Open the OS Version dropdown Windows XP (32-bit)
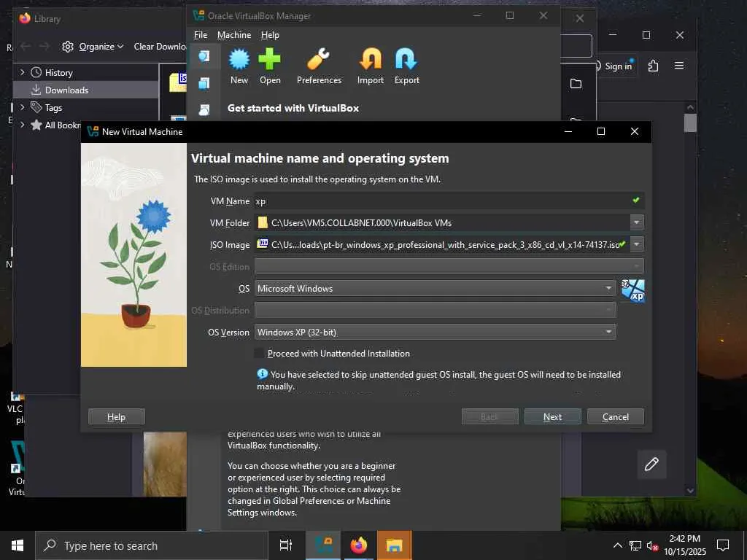This screenshot has height=560, width=747. (435, 332)
